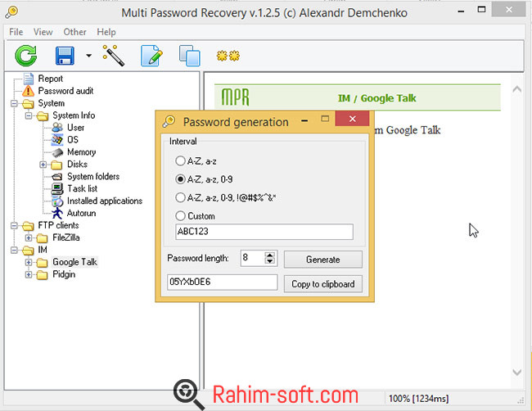Click the System Info folder icon
Image resolution: width=532 pixels, height=411 pixels.
43,115
